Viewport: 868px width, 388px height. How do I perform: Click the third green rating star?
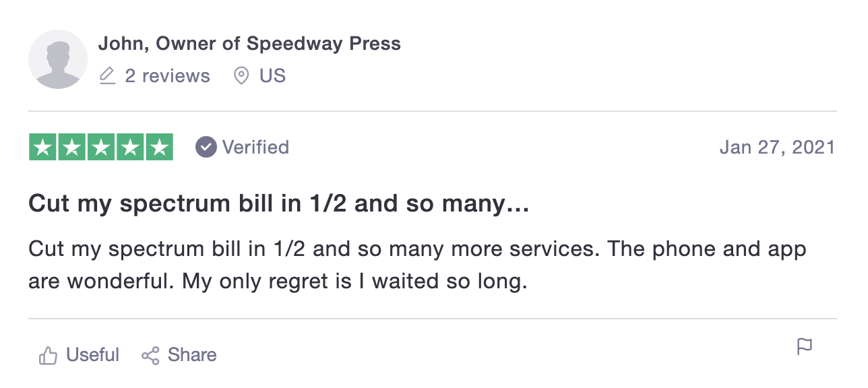pyautogui.click(x=101, y=148)
